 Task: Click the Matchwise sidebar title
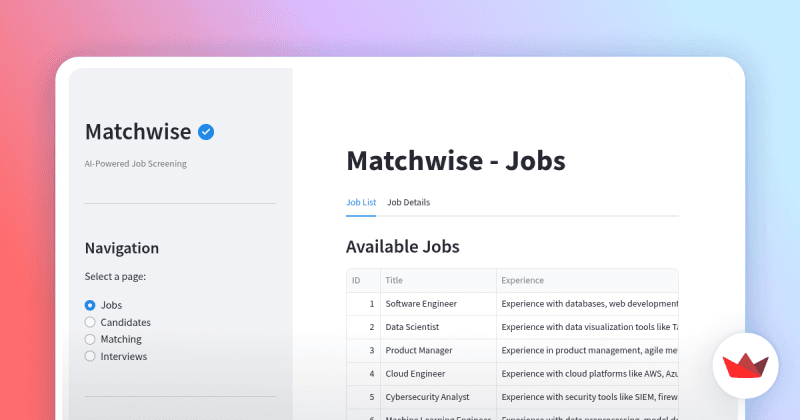[139, 132]
